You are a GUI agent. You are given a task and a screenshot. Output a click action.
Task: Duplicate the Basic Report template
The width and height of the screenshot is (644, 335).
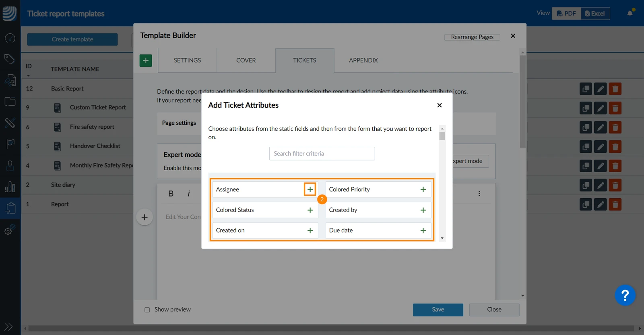[x=586, y=89]
